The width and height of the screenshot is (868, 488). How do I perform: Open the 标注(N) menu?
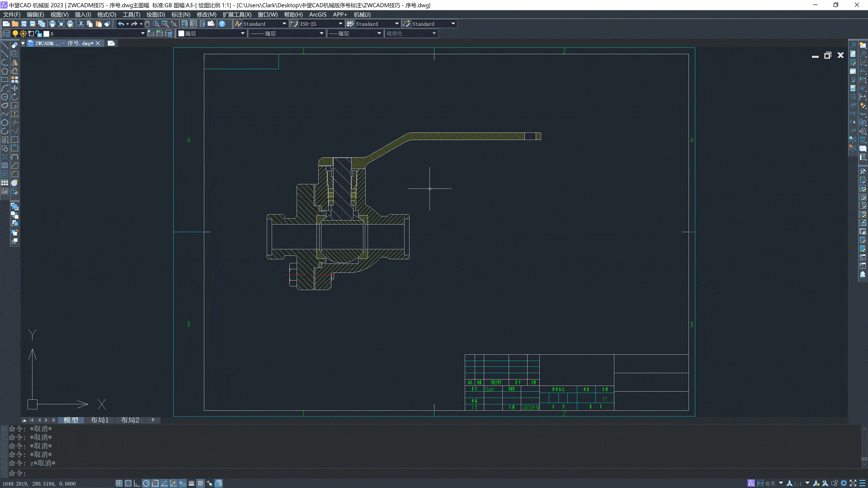[x=181, y=14]
